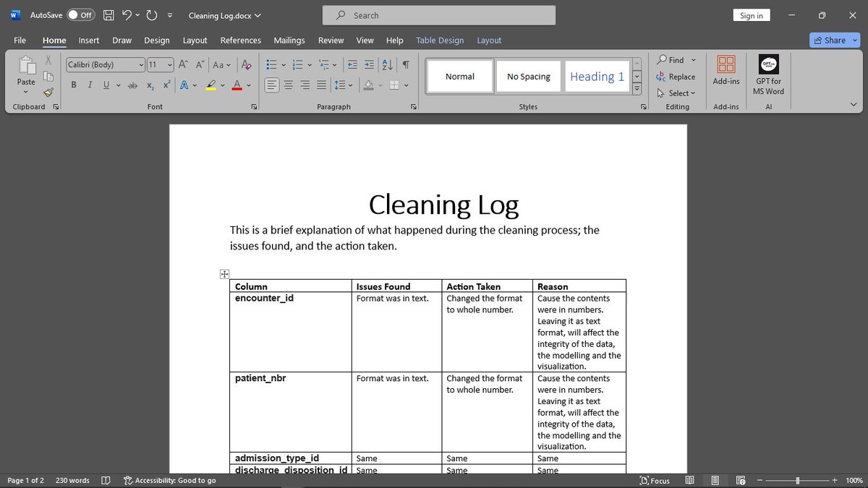Click Accessibility: Good to go status
This screenshot has width=868, height=488.
169,480
